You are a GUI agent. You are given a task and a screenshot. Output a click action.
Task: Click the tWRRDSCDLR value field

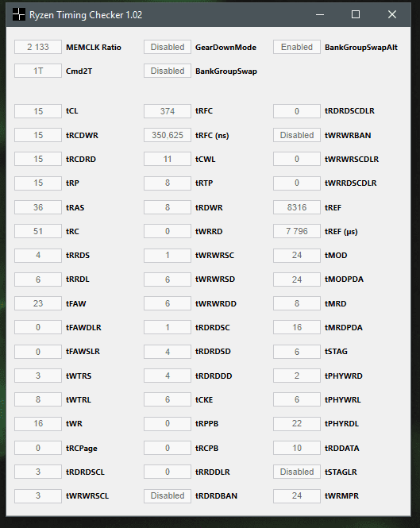click(297, 183)
